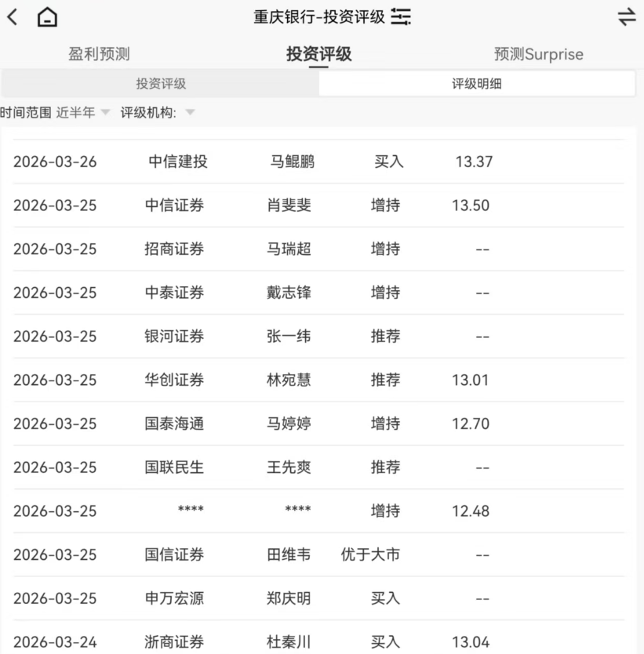This screenshot has width=644, height=654.
Task: Select the 银河证券 推荐 rating row
Action: pyautogui.click(x=322, y=336)
